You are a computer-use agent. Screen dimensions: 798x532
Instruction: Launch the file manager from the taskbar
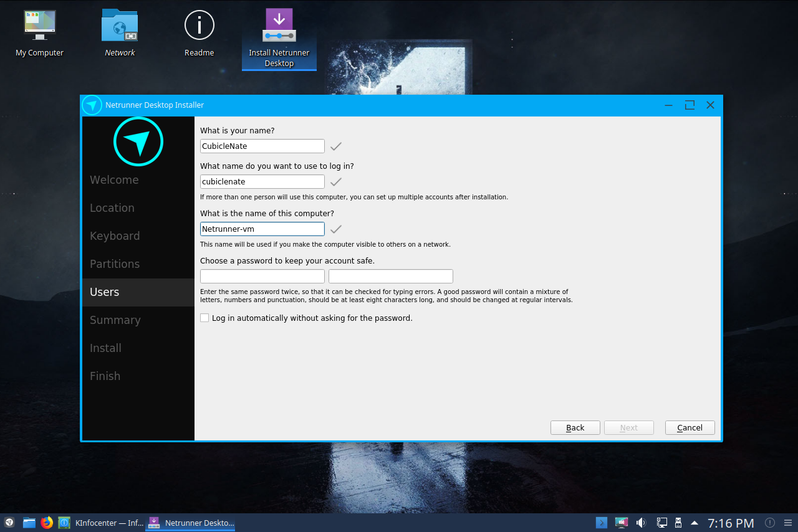pyautogui.click(x=29, y=523)
